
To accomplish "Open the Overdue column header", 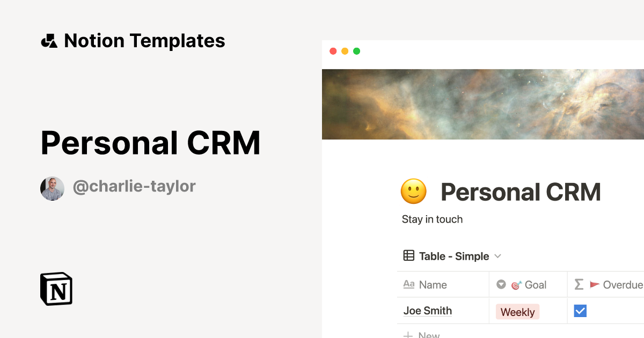I will pyautogui.click(x=622, y=285).
